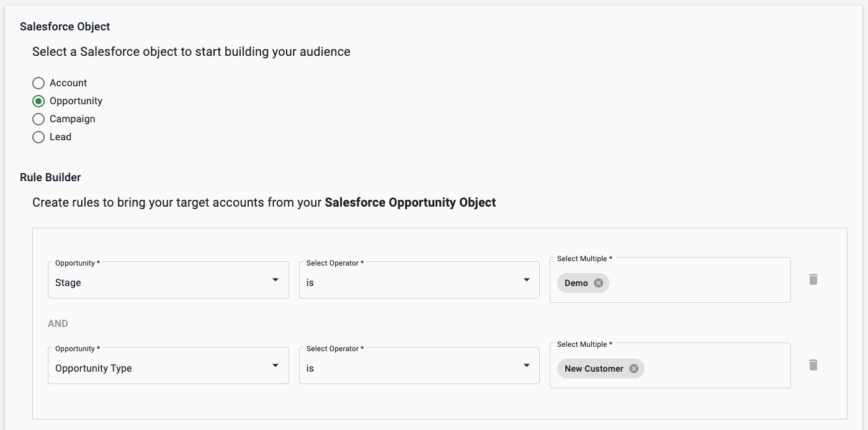Click the Select Multiple field containing New Customer

(670, 365)
